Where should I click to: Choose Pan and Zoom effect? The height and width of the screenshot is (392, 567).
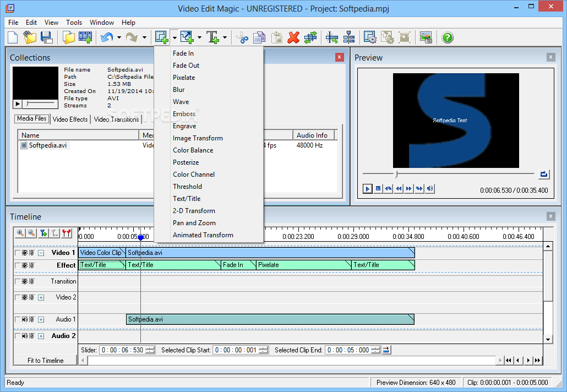coord(194,223)
